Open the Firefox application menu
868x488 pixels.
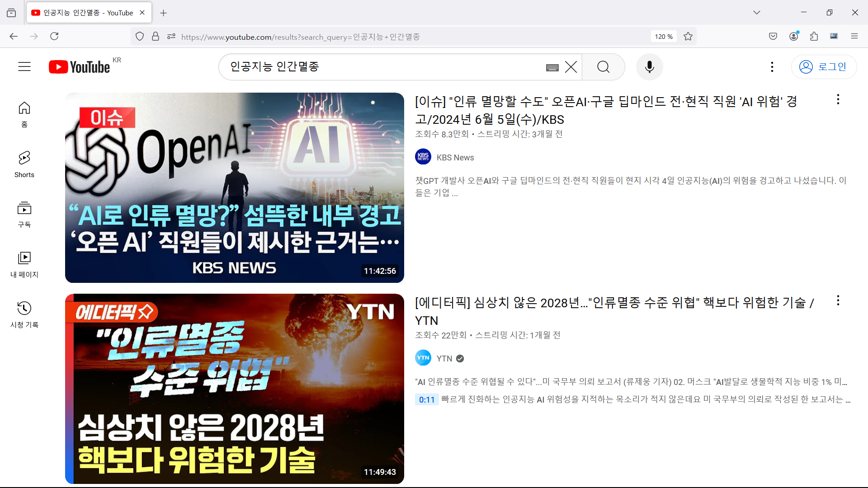(854, 37)
